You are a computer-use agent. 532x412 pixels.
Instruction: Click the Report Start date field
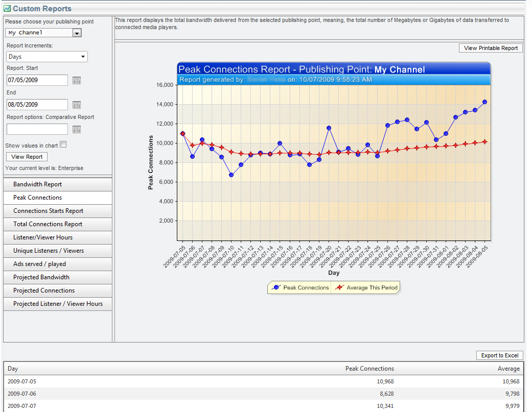[x=37, y=80]
